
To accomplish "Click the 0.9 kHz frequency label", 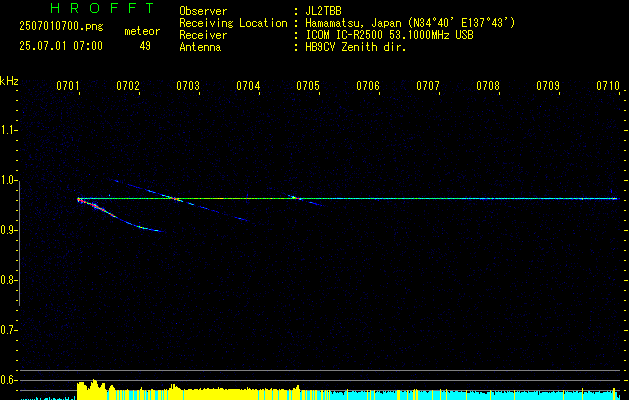I will tap(7, 230).
